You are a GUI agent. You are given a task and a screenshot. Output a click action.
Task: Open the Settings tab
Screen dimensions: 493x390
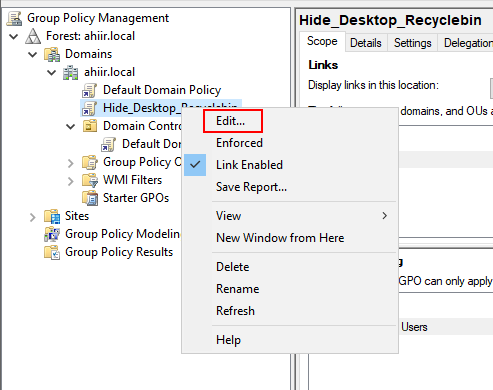(413, 43)
